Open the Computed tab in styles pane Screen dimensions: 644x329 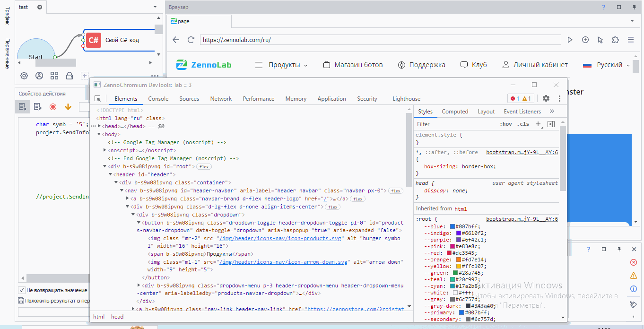click(x=454, y=112)
